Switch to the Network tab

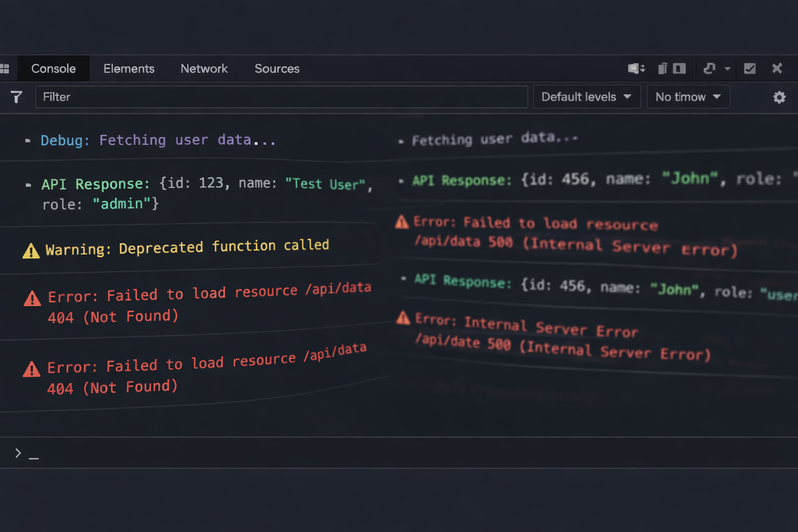pos(204,69)
